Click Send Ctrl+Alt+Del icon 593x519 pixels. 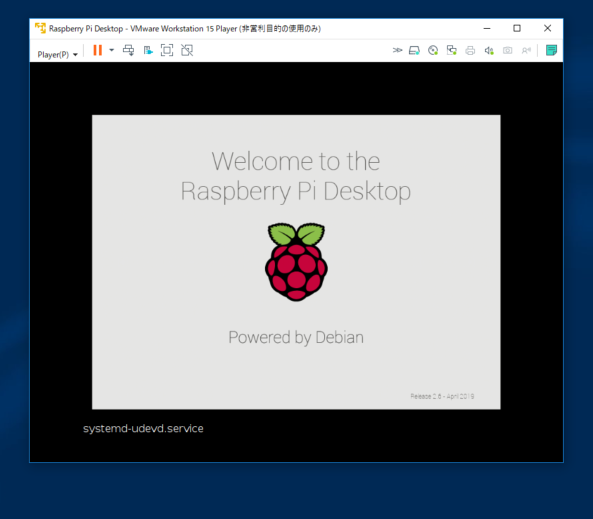point(129,50)
